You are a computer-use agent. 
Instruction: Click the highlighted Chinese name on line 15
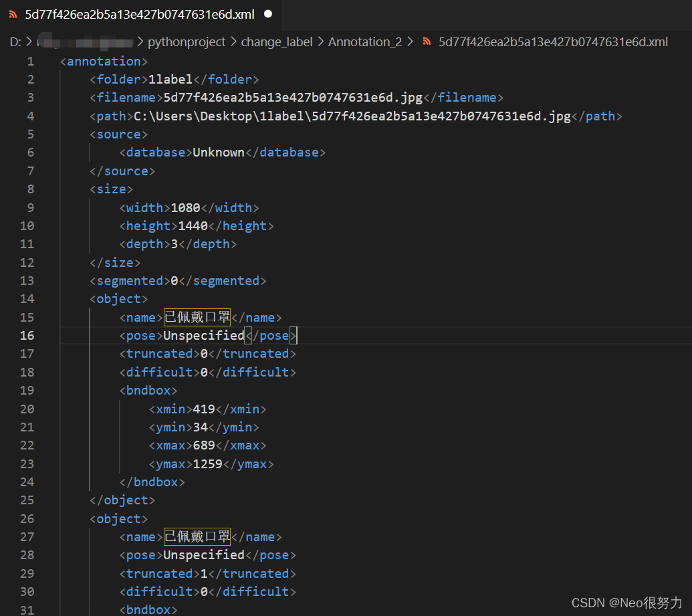coord(197,317)
